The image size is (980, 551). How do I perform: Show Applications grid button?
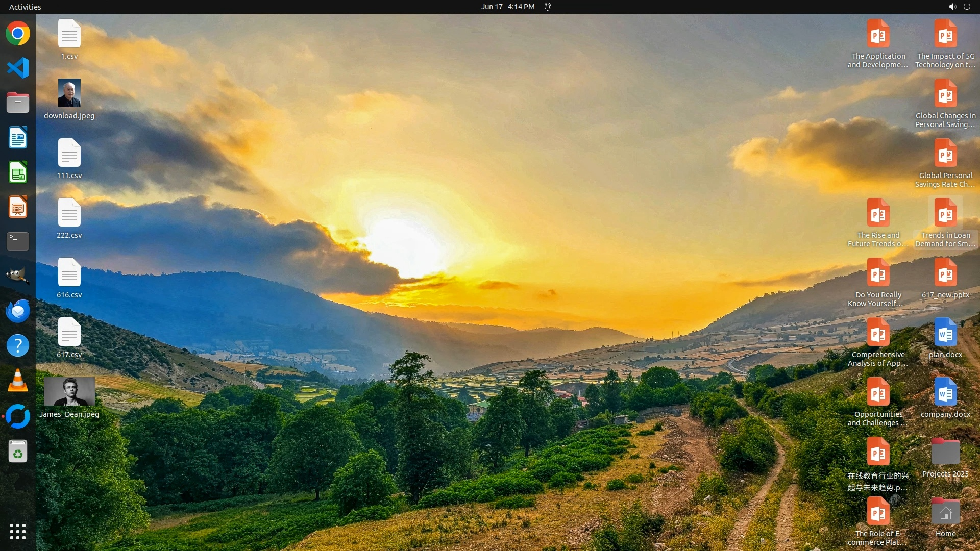[x=18, y=532]
